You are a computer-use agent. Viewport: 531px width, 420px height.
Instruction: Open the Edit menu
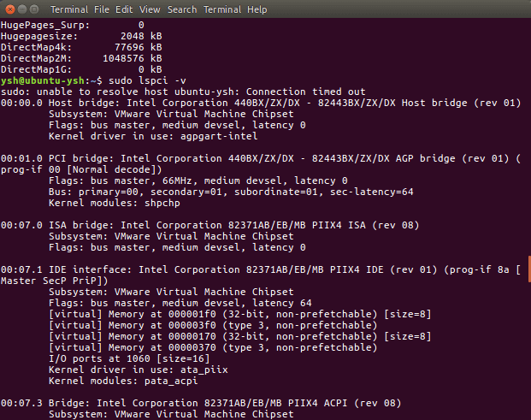tap(124, 9)
